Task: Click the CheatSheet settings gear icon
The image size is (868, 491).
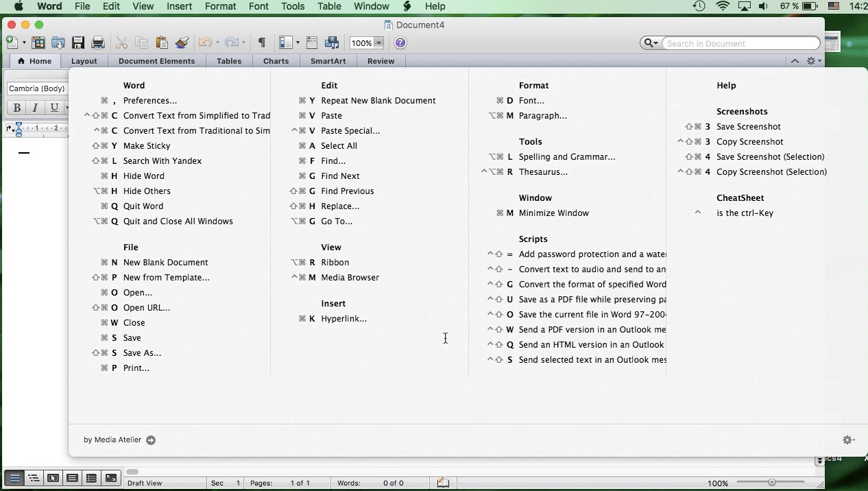Action: click(x=848, y=440)
